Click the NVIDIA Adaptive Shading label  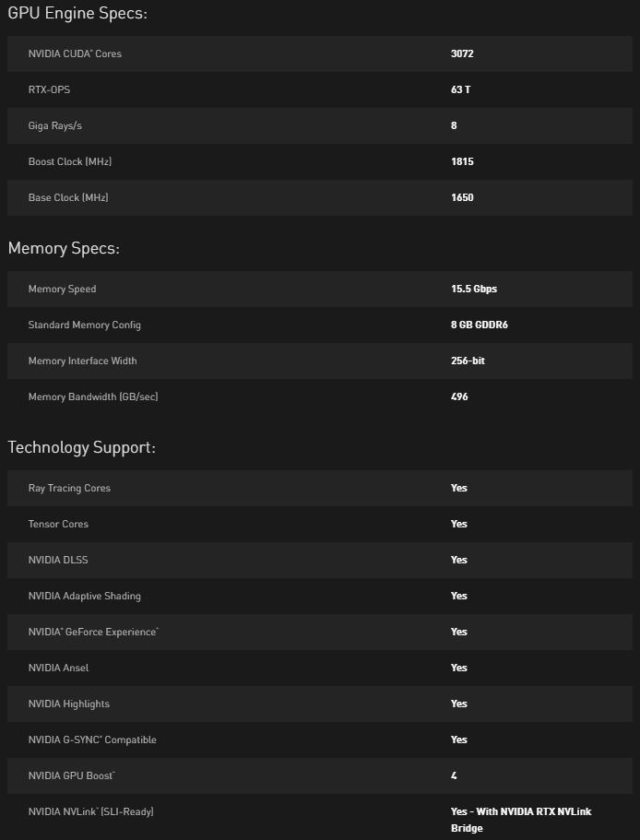click(85, 596)
